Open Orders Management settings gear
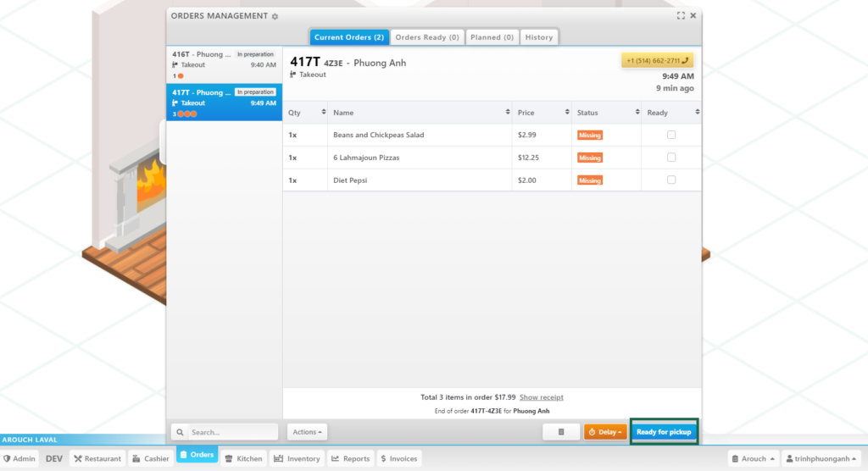This screenshot has width=868, height=471. coord(274,16)
